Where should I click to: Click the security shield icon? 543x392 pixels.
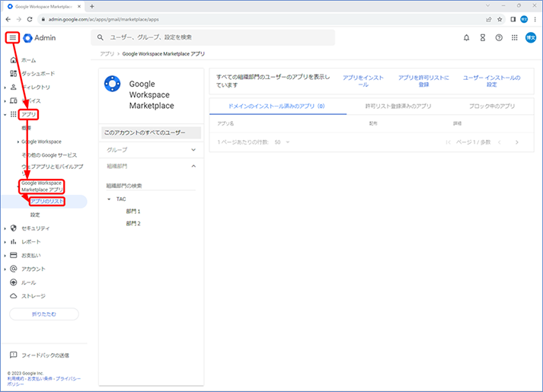coord(13,228)
